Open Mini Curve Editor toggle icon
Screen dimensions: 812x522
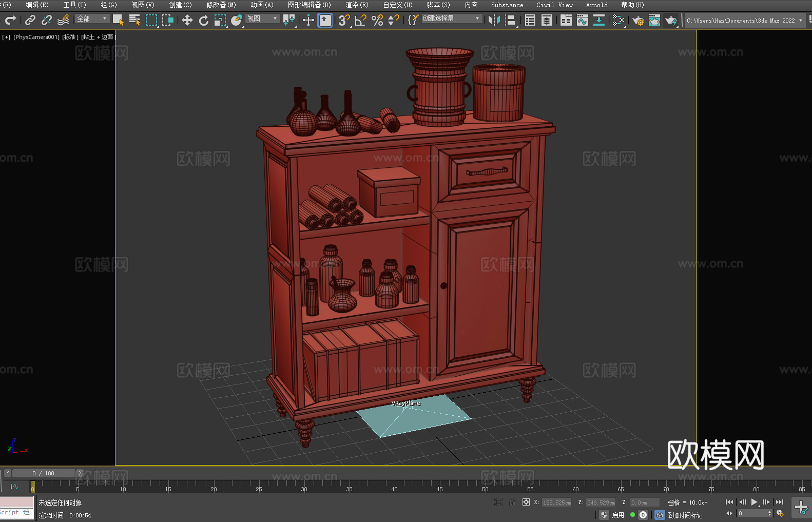14,486
